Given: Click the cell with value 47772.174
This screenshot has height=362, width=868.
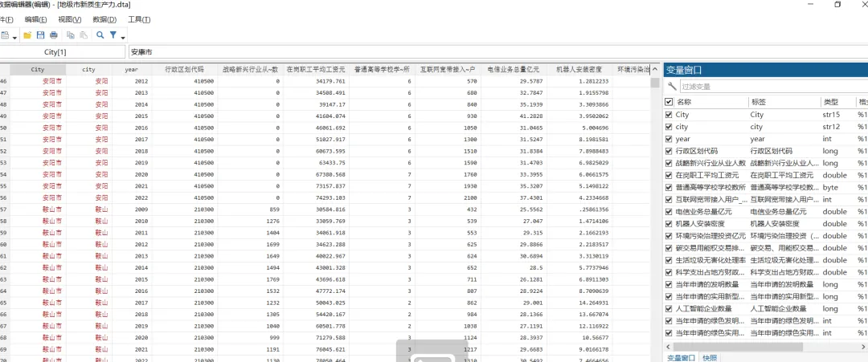Looking at the screenshot, I should tap(316, 291).
